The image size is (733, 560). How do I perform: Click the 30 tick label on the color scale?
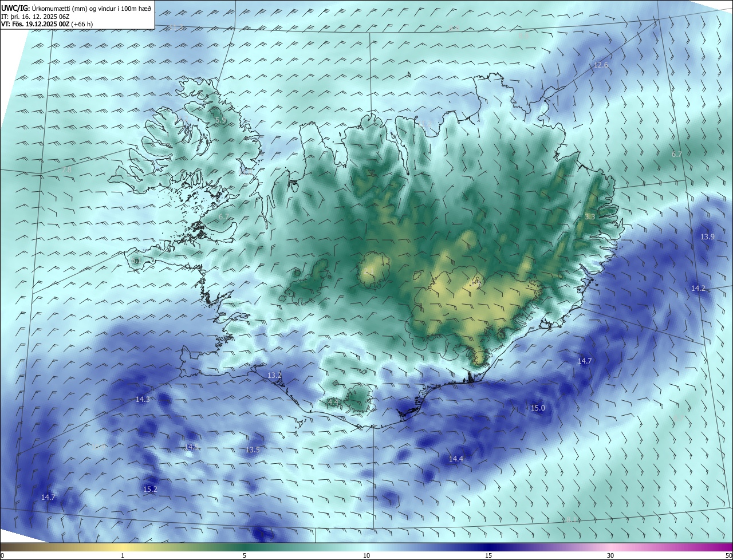click(610, 555)
